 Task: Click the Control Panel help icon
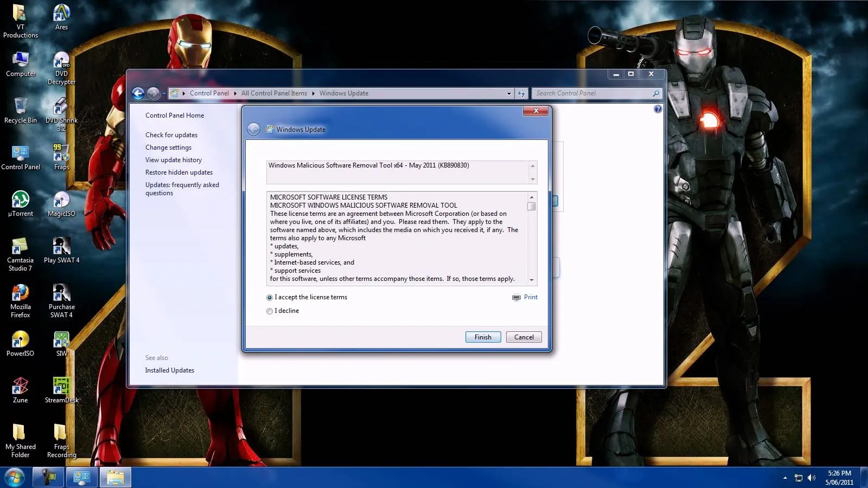[x=658, y=109]
